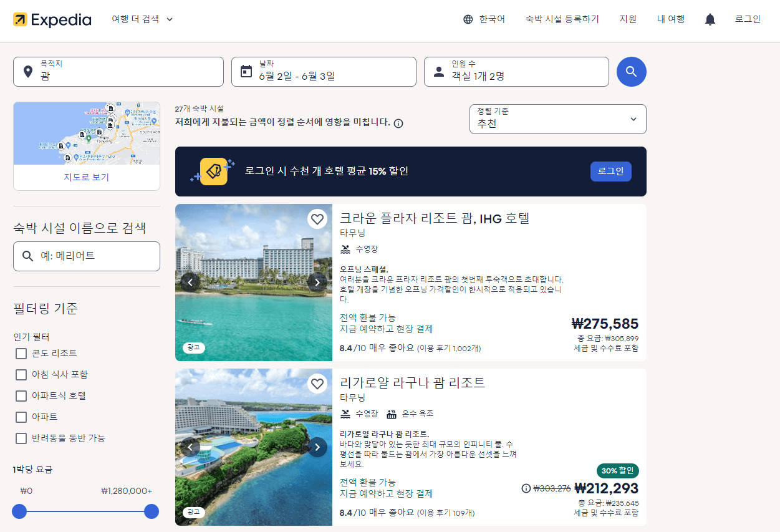Open 리가로얄 라구나 괌 리조트 listing title
The image size is (780, 532).
click(412, 383)
